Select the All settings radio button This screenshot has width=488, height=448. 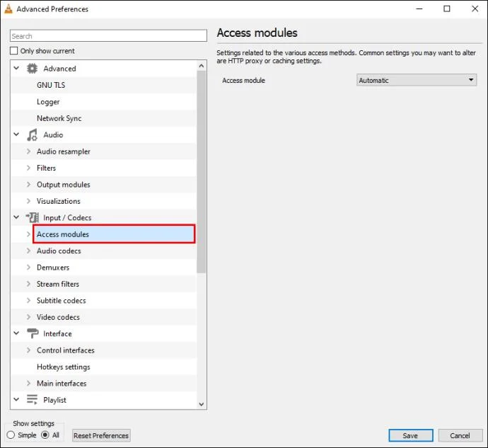click(x=45, y=435)
